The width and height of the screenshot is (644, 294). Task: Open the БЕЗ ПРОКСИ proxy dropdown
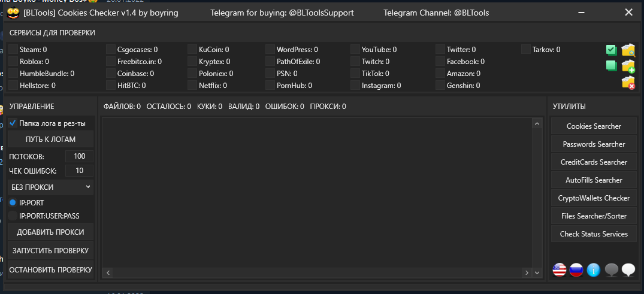pos(50,187)
